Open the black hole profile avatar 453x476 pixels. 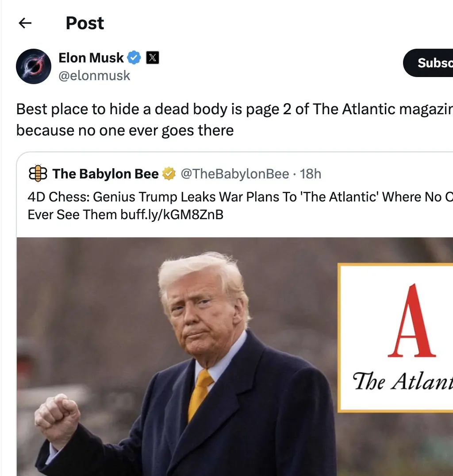click(34, 66)
